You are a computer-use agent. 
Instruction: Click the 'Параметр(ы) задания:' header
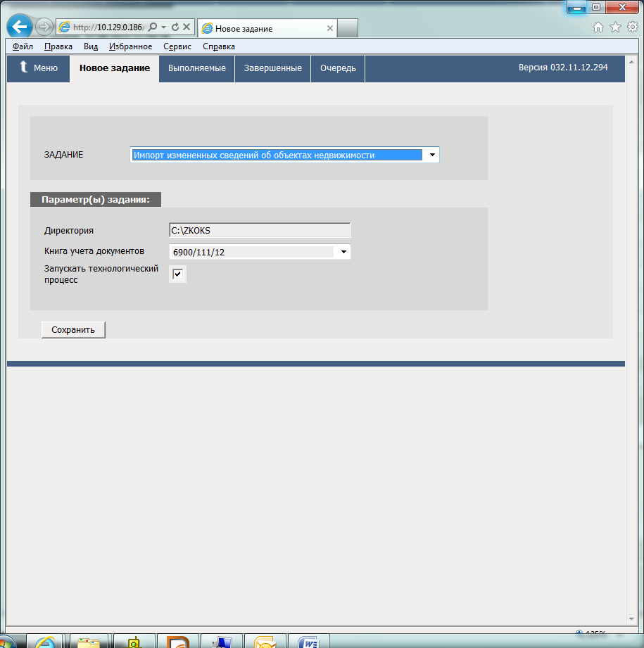(96, 200)
